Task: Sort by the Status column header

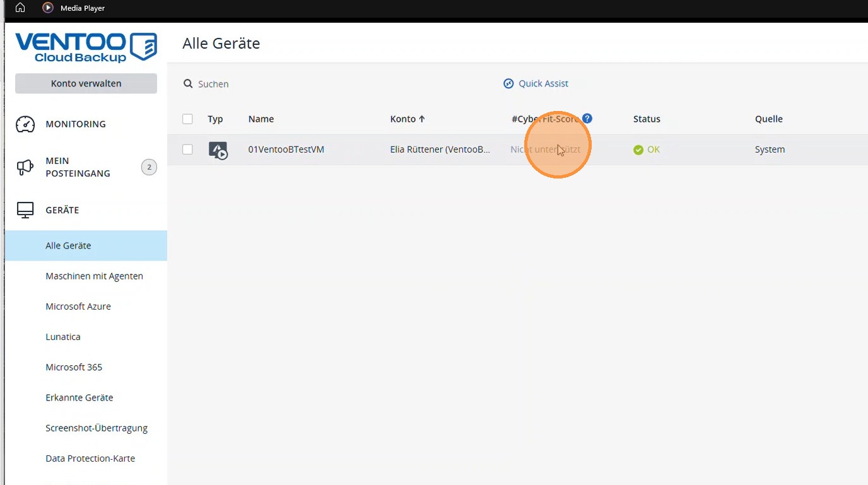Action: coord(647,119)
